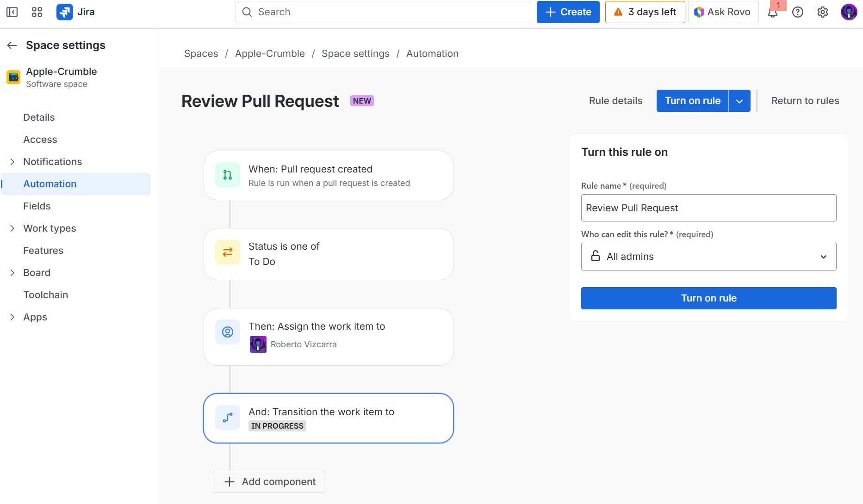Image resolution: width=863 pixels, height=504 pixels.
Task: Click the Rule name input field
Action: (708, 208)
